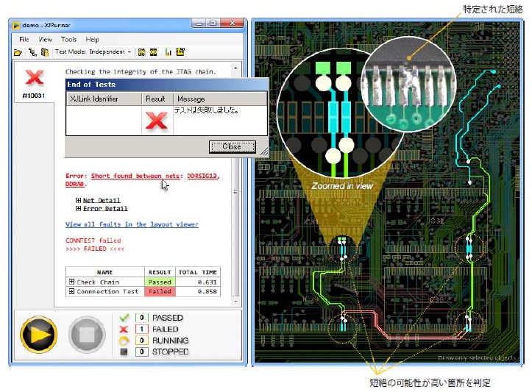Viewport: 532px width, 392px height.
Task: Click the tree hierarchy toolbar icon
Action: click(32, 52)
